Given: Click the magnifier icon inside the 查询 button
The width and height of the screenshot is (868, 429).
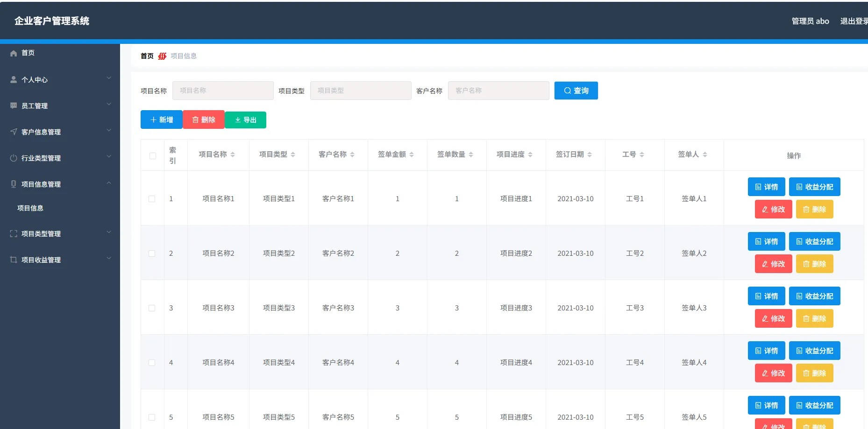Looking at the screenshot, I should pyautogui.click(x=567, y=91).
